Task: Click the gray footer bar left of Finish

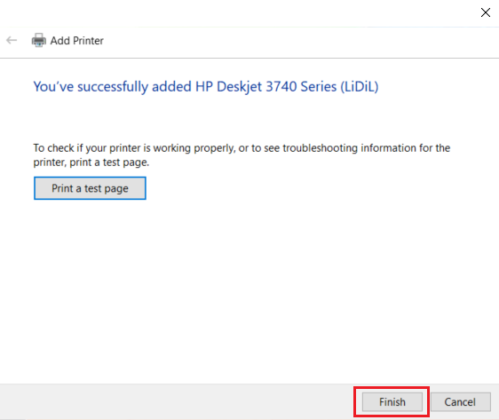Action: click(177, 402)
